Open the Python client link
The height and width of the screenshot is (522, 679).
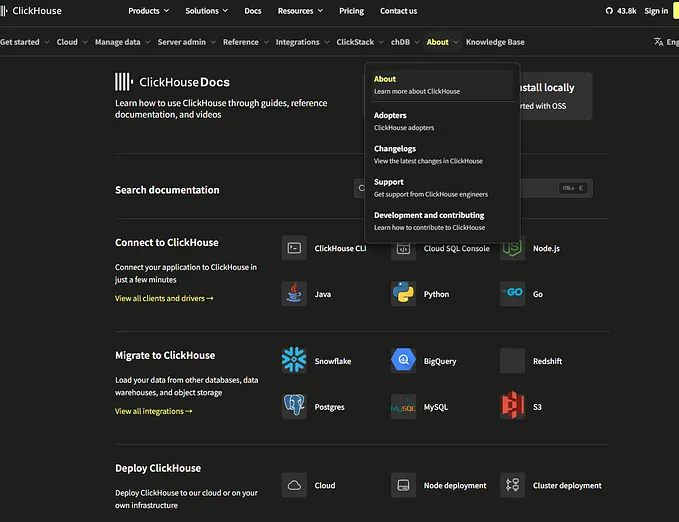(x=436, y=294)
